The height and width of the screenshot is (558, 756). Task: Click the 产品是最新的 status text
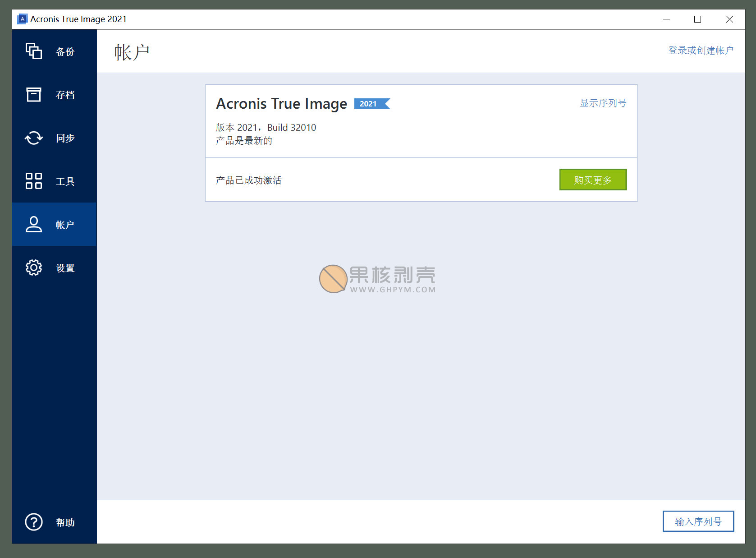coord(244,140)
